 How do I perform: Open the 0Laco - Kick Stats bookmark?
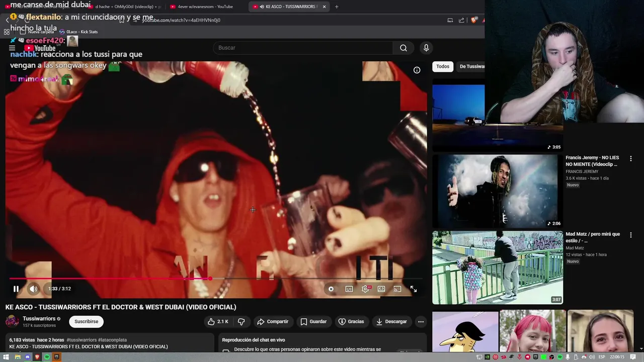[x=78, y=32]
